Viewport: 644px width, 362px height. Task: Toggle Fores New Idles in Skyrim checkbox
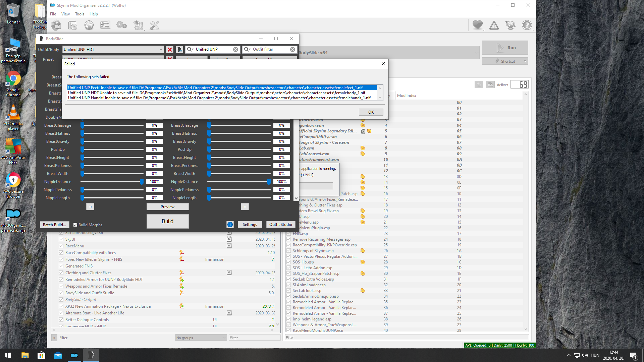click(x=61, y=259)
